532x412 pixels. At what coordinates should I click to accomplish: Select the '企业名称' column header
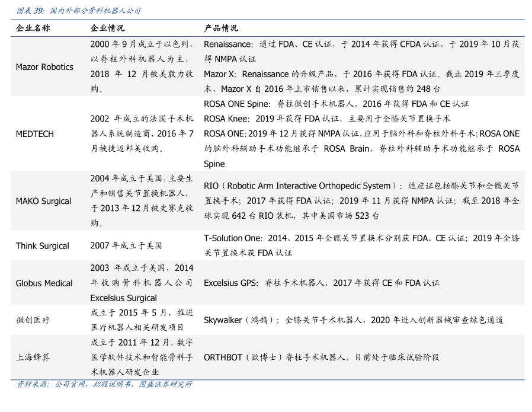click(33, 28)
